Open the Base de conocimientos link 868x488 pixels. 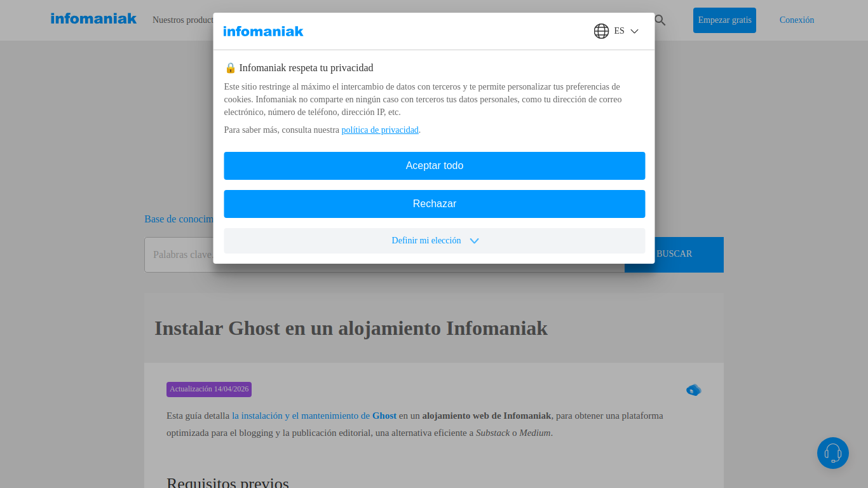point(179,219)
